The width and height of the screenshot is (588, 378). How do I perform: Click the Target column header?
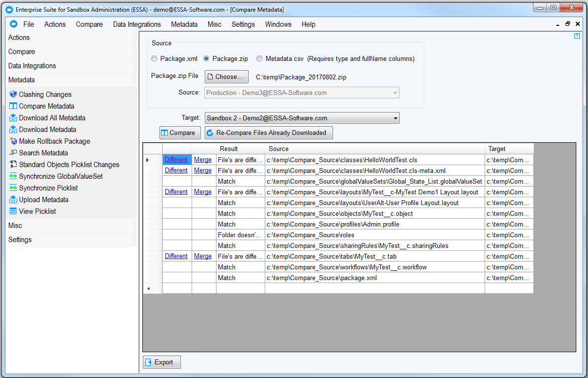[x=509, y=149]
